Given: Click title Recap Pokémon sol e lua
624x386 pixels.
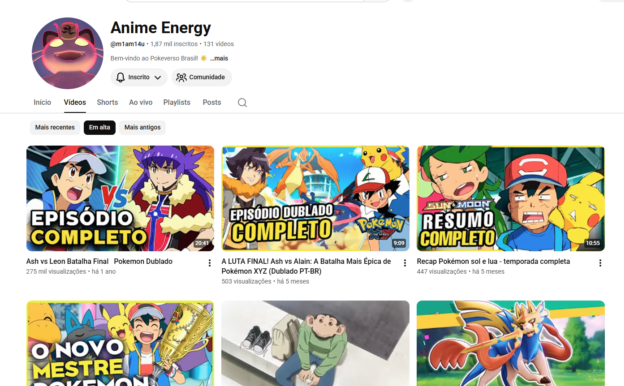Looking at the screenshot, I should pos(493,261).
